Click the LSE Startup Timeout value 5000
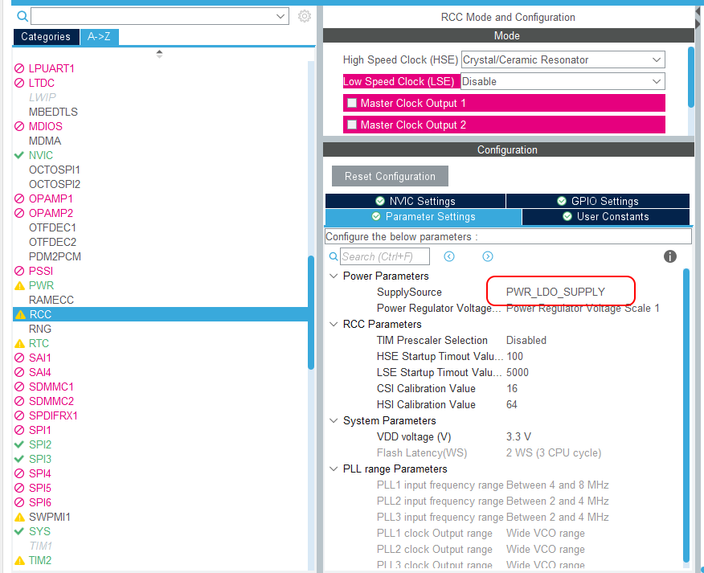704x573 pixels. (517, 372)
